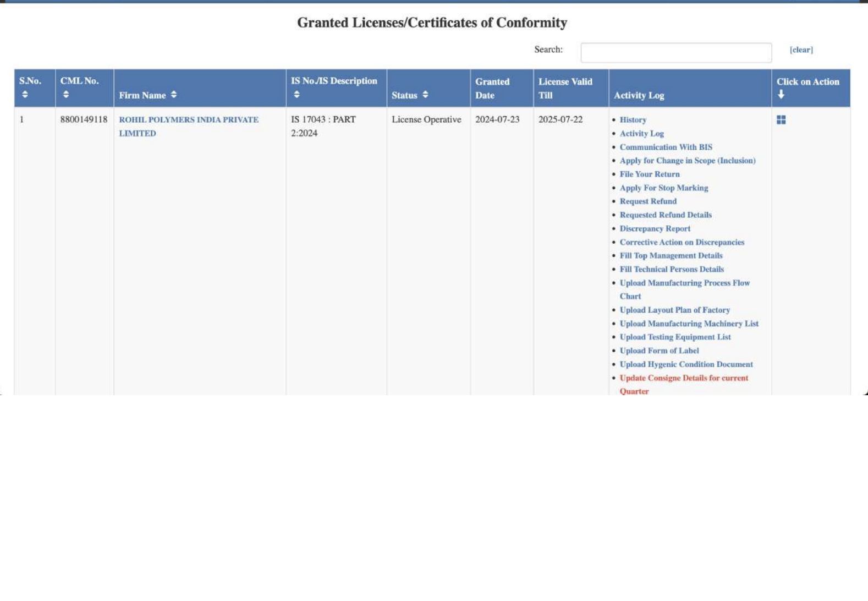Sort table by CML No. column arrows

pos(66,95)
